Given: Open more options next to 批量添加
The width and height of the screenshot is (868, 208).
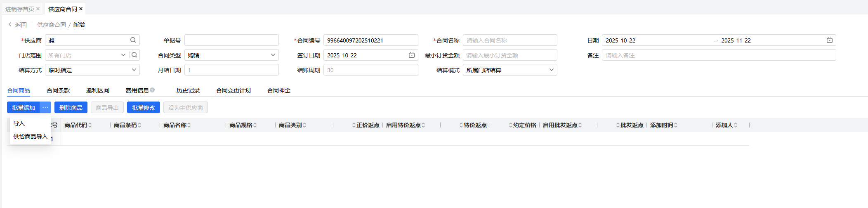Looking at the screenshot, I should pyautogui.click(x=45, y=107).
